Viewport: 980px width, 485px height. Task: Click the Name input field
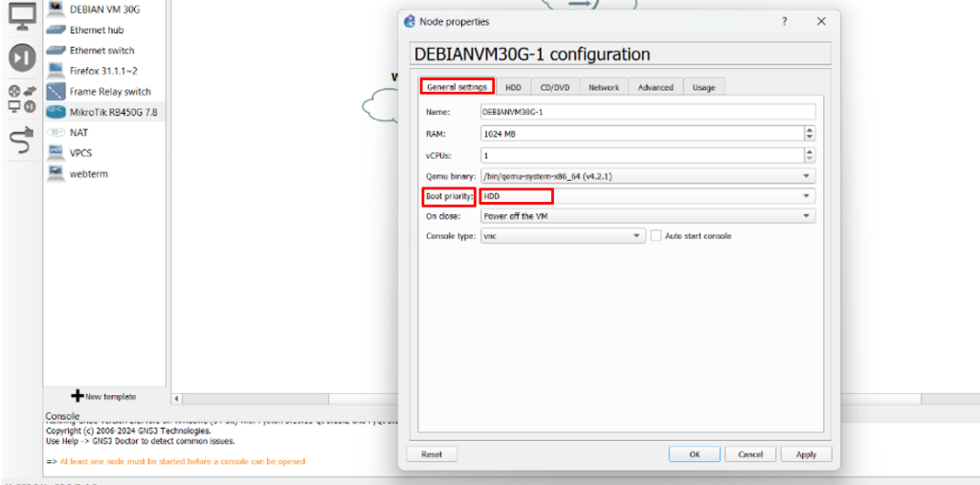point(646,112)
